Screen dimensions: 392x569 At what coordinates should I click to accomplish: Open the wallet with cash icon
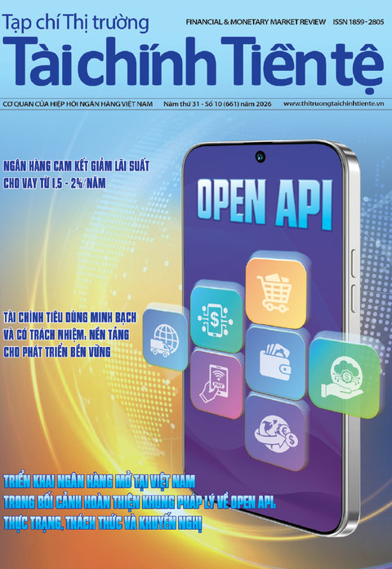[x=275, y=363]
